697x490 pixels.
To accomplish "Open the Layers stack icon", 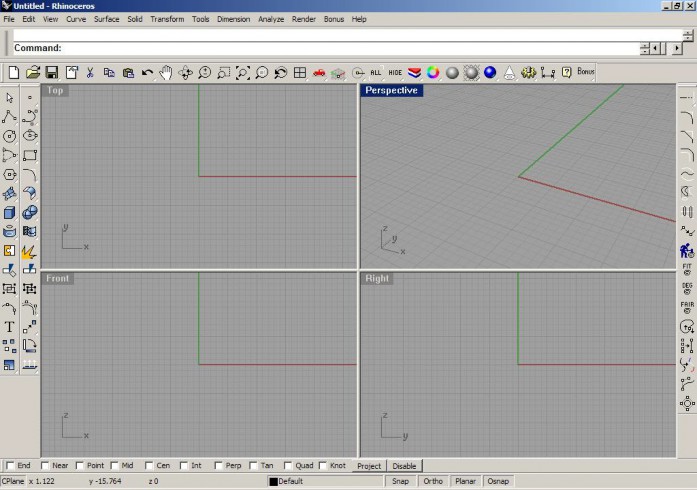I will point(414,72).
